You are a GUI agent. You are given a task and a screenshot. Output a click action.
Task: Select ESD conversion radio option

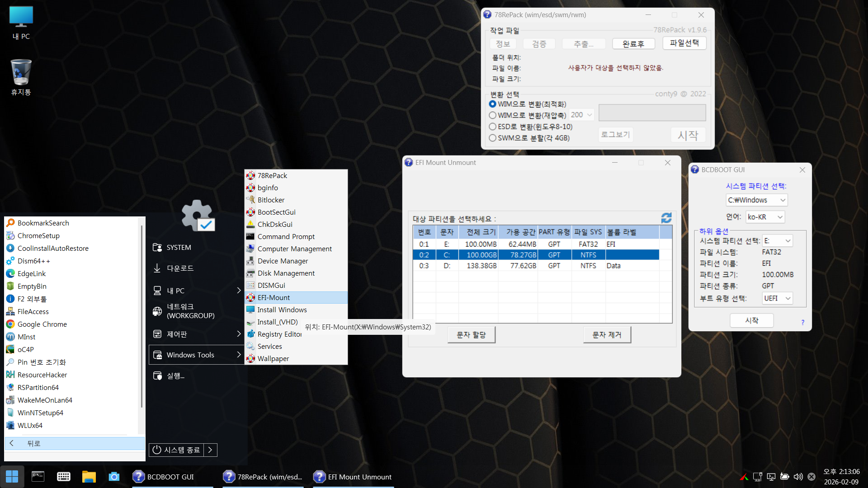pyautogui.click(x=493, y=127)
